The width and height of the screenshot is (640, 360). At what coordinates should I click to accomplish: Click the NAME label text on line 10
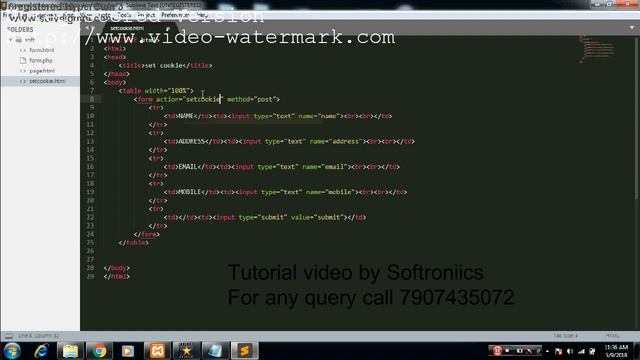point(185,116)
